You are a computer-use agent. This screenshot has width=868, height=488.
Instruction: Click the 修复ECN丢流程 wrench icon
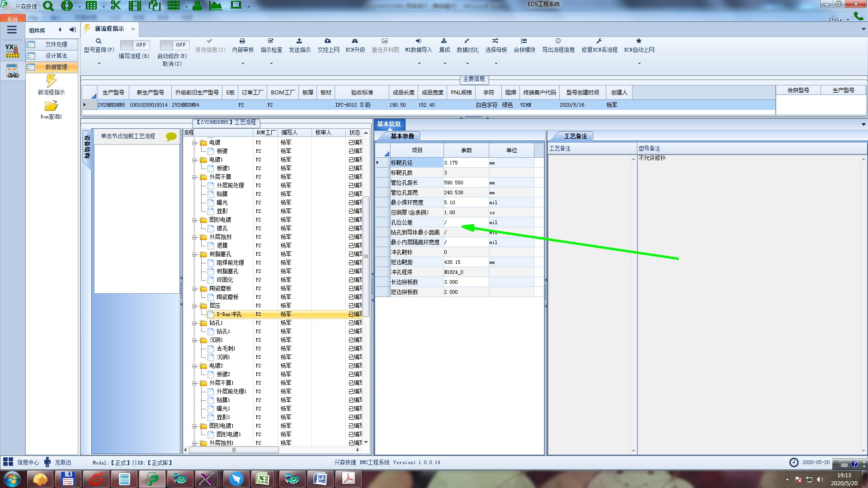point(599,41)
